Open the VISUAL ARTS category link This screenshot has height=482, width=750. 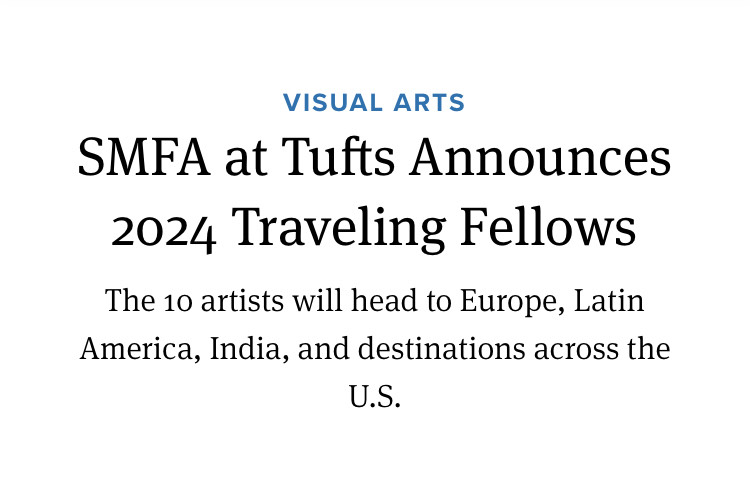[x=374, y=102]
